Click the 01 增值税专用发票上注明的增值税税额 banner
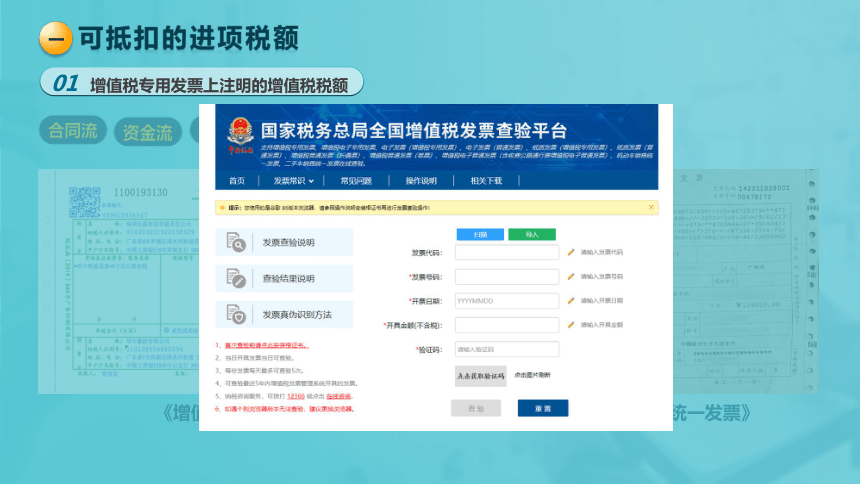Screen dimensions: 860x484 point(202,82)
